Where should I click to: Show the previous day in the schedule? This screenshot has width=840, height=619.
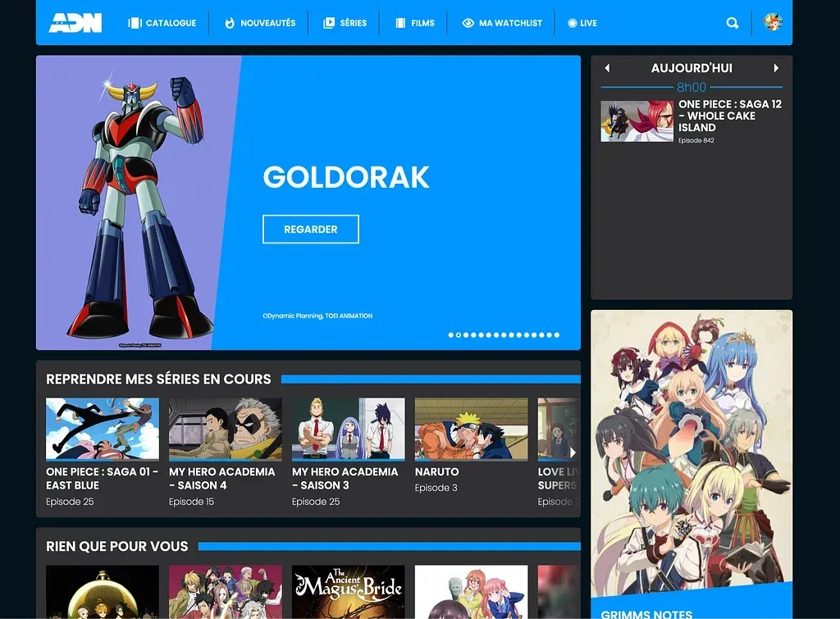(607, 68)
